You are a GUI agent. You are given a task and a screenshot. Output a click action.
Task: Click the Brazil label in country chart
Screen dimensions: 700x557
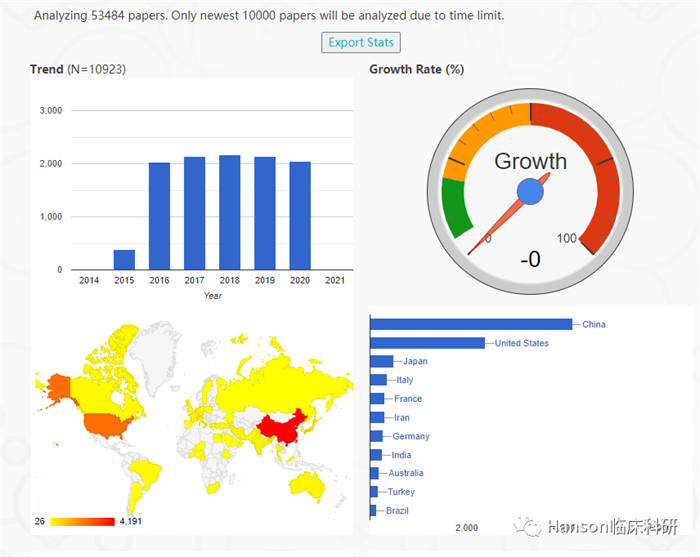(x=397, y=511)
